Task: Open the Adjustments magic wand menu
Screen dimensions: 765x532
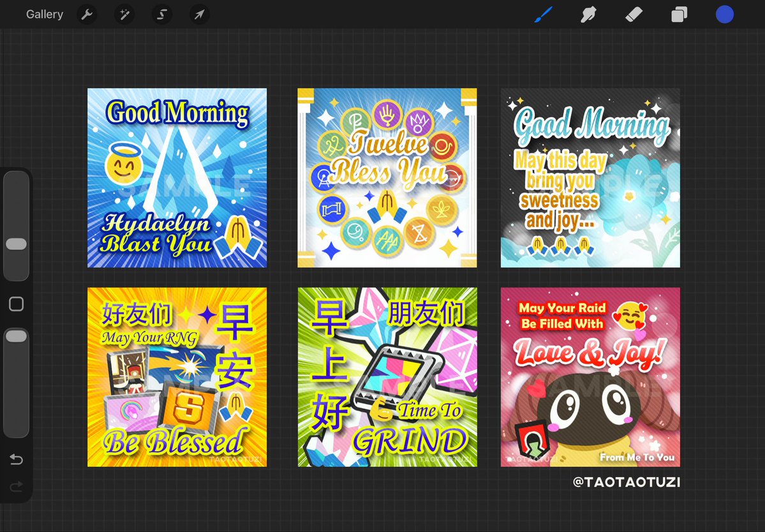Action: click(124, 15)
